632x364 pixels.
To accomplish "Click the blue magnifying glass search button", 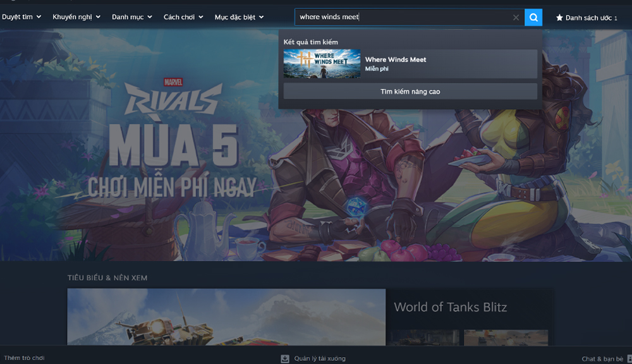I will (x=533, y=17).
